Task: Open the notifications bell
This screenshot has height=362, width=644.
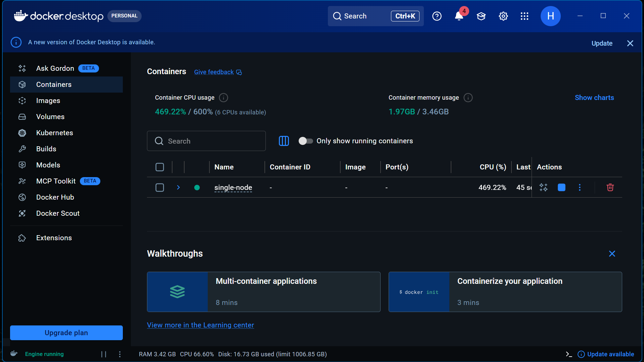Action: coord(459,16)
